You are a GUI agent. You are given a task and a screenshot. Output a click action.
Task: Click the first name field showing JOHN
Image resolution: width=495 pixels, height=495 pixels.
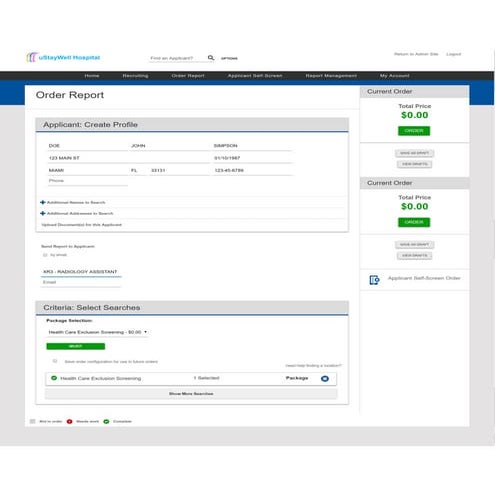point(170,146)
